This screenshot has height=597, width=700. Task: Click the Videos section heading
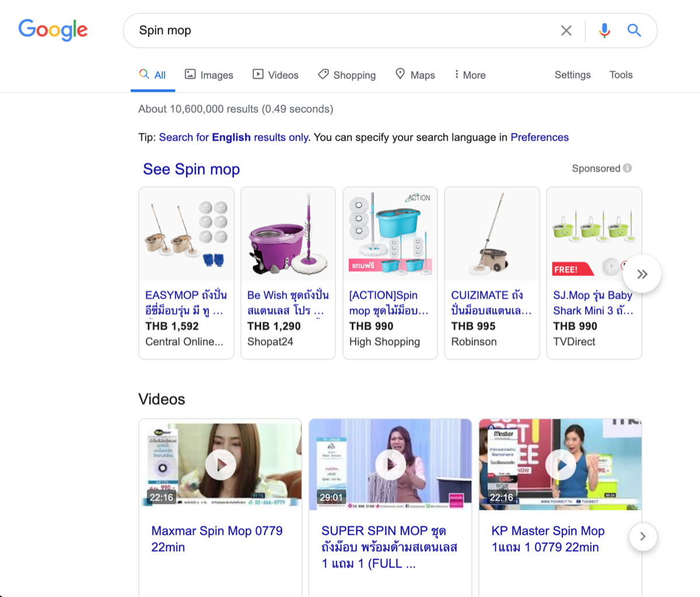(162, 399)
